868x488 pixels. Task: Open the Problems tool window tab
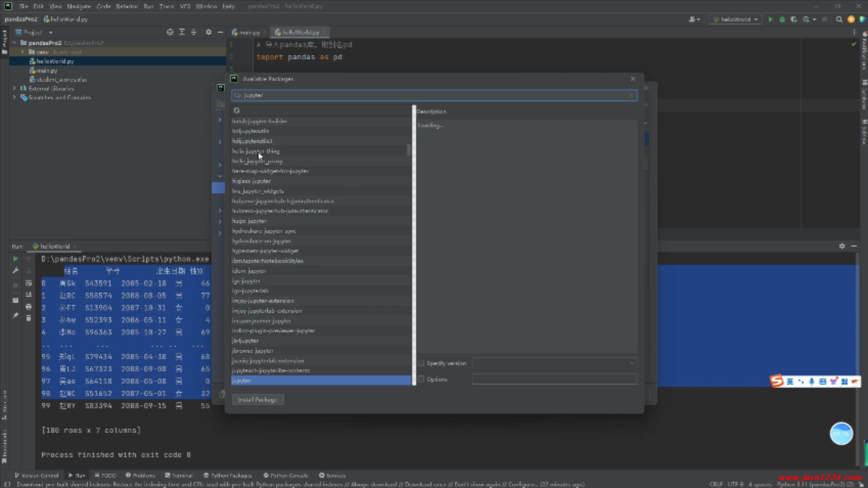[141, 475]
